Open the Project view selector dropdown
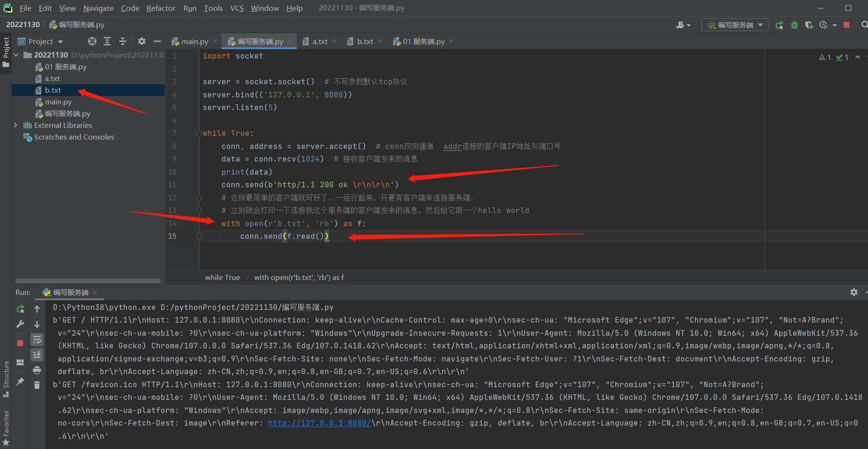 click(40, 41)
